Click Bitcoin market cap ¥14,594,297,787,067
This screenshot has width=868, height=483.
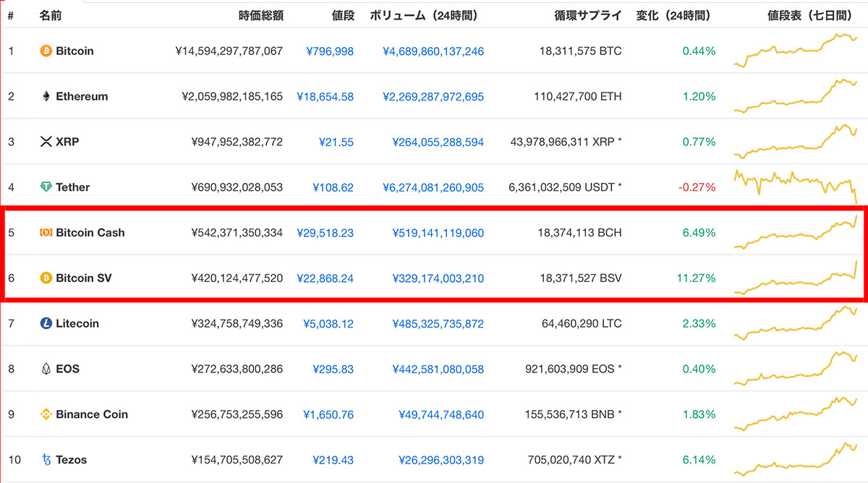tap(229, 51)
